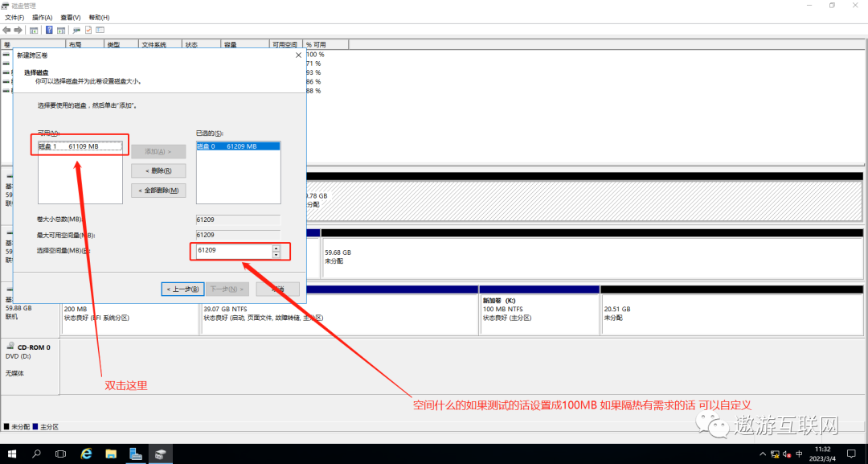Open the 文件(F) menu
The image size is (868, 464).
click(14, 18)
